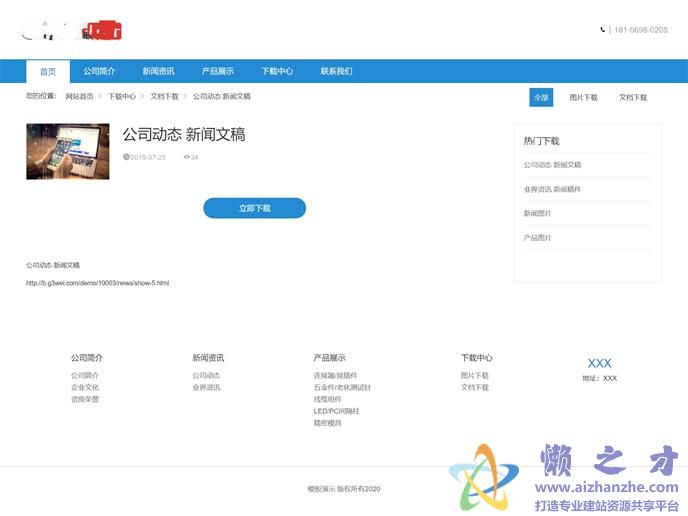Select 产品展示 in the navigation bar
Screen dimensions: 688x516
pyautogui.click(x=217, y=72)
